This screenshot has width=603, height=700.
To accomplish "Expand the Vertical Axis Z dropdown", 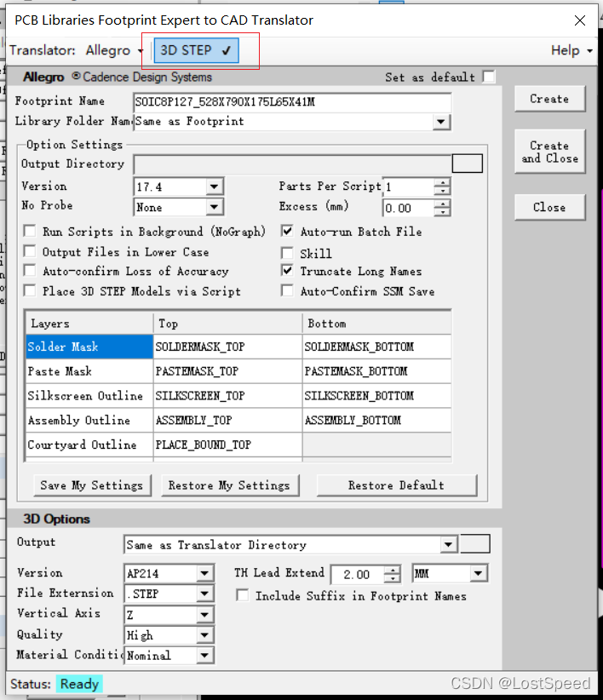I will click(204, 615).
